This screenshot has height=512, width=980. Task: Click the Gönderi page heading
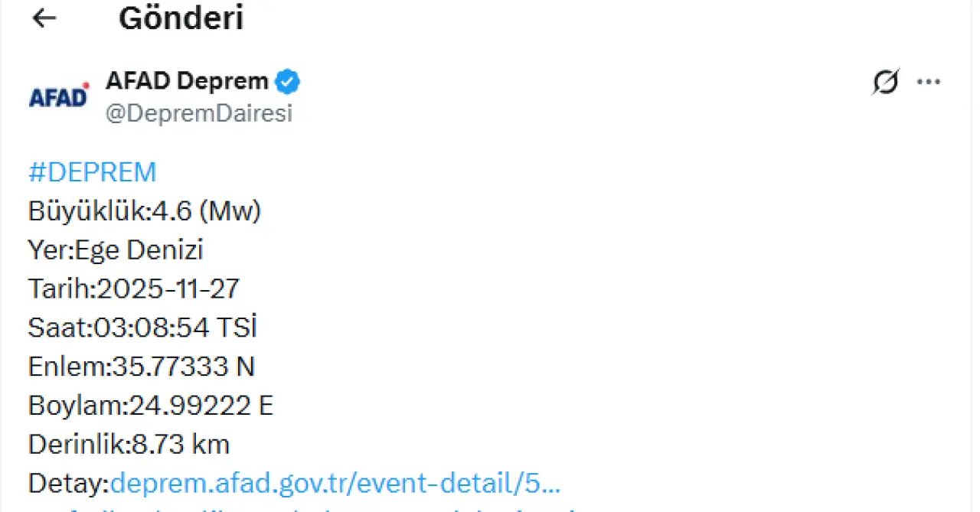click(x=181, y=18)
